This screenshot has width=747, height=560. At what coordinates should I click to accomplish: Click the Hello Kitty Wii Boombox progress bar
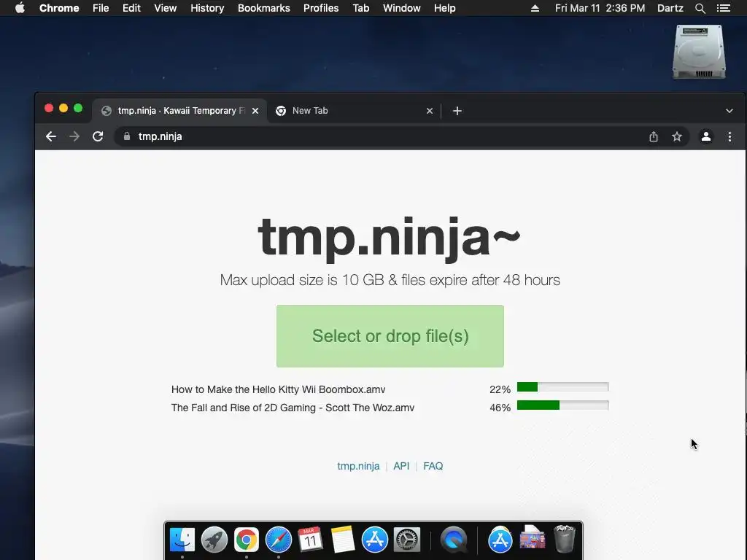(x=562, y=387)
